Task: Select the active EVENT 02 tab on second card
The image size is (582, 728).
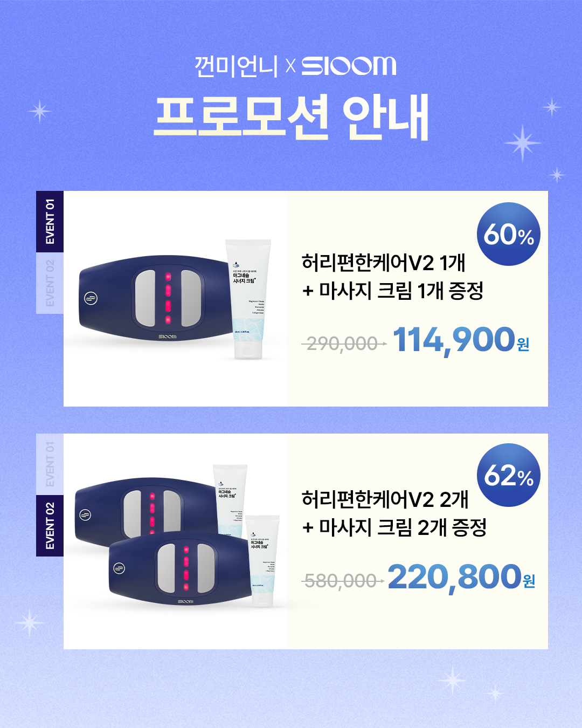Action: pyautogui.click(x=50, y=526)
